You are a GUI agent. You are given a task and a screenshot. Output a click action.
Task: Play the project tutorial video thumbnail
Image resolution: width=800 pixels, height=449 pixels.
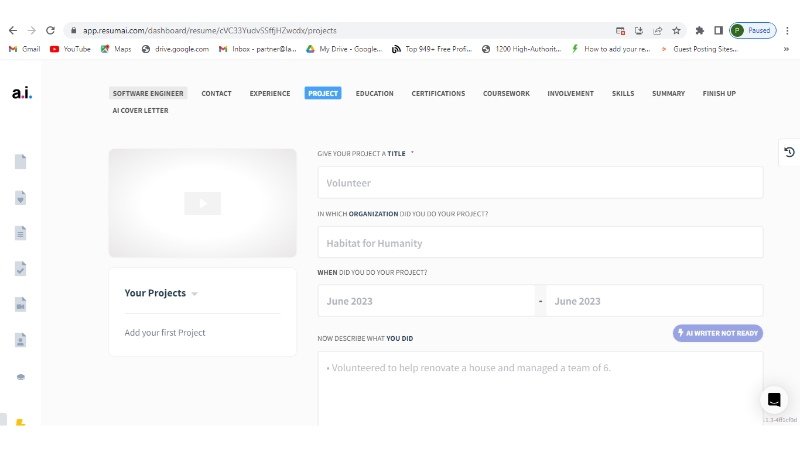click(202, 203)
